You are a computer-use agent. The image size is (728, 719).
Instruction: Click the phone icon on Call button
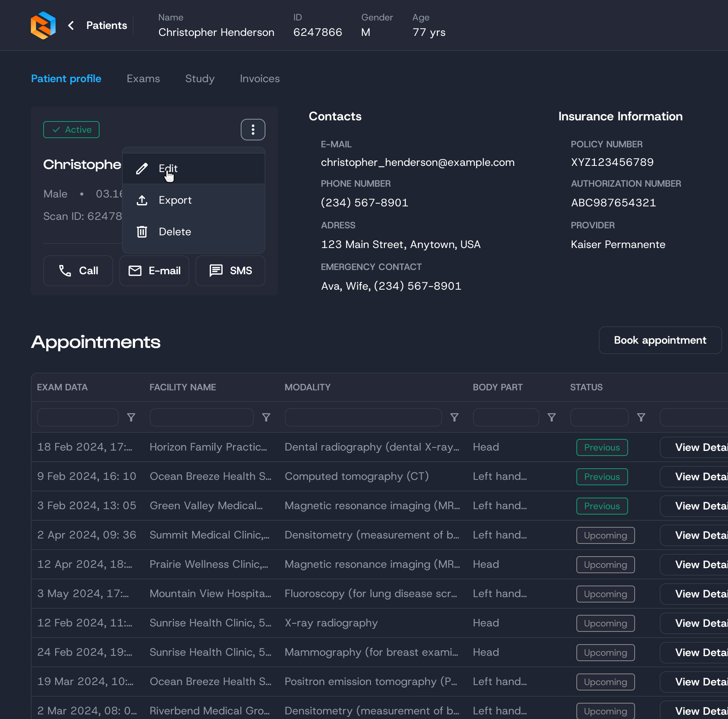tap(65, 271)
